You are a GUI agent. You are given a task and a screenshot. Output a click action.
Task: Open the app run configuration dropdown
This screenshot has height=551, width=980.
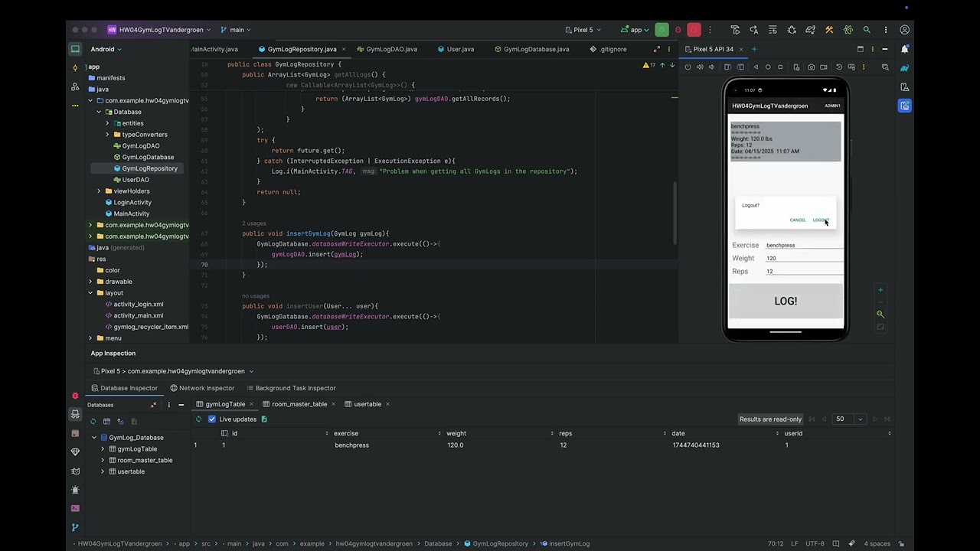coord(635,30)
